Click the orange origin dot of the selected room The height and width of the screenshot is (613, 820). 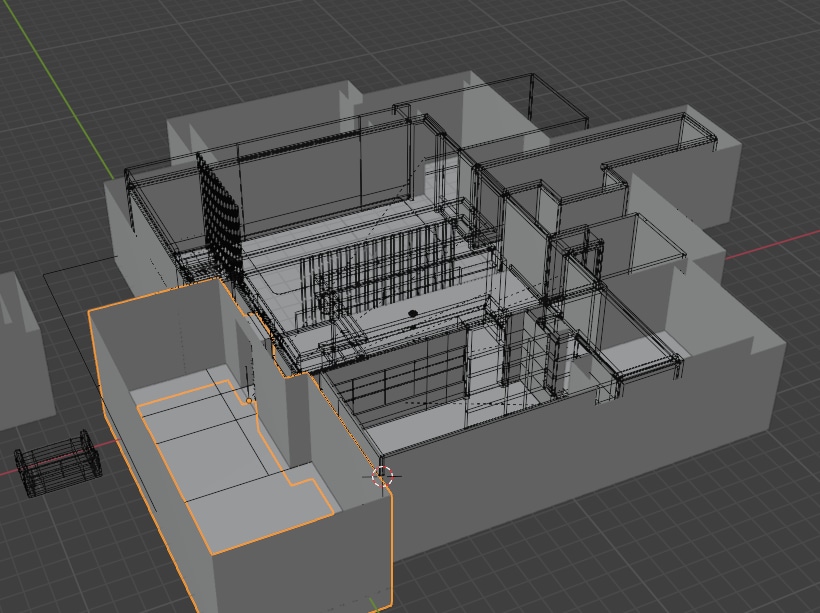coord(249,401)
